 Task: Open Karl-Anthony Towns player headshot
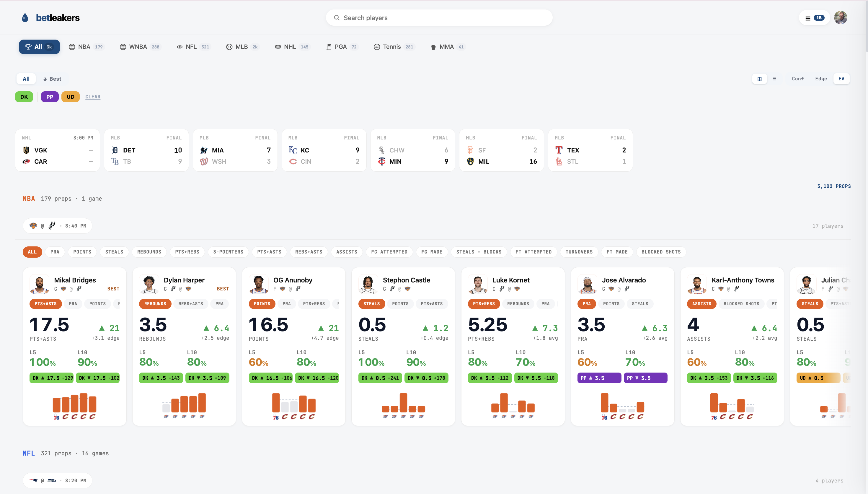click(697, 284)
